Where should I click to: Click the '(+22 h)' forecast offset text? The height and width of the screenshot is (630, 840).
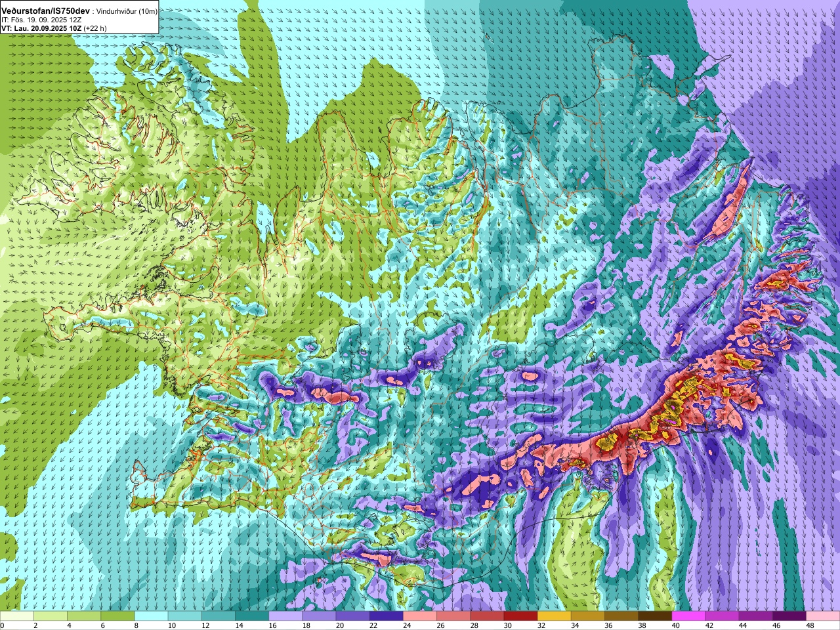point(94,28)
